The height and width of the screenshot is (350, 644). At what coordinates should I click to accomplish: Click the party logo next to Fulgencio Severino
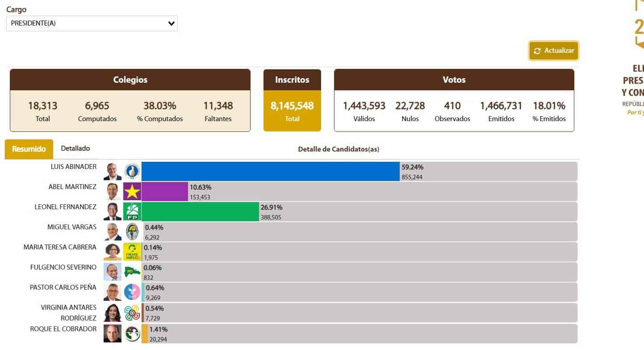[132, 272]
